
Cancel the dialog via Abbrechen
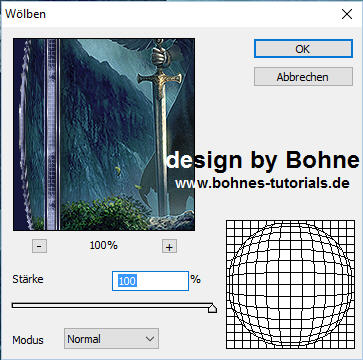tap(303, 77)
